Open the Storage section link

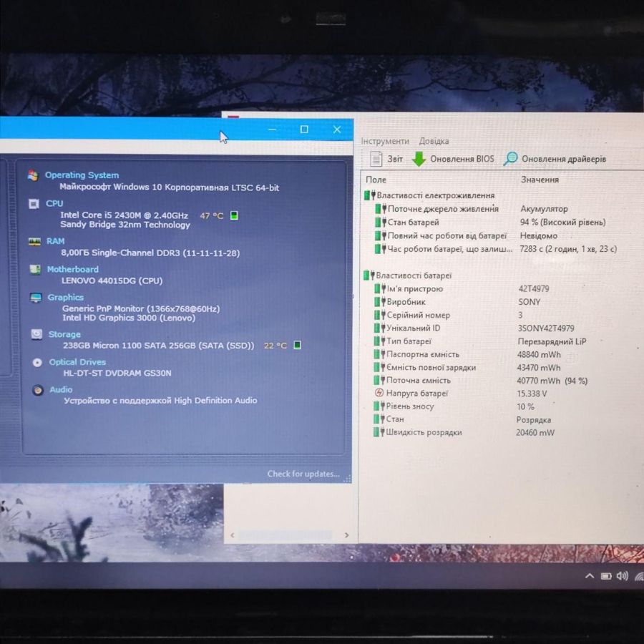pos(64,334)
